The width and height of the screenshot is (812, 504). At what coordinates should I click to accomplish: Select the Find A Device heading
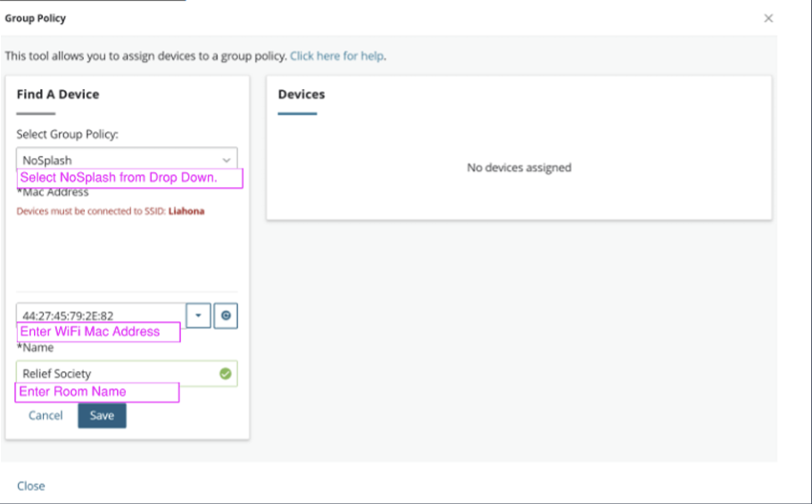tap(58, 95)
